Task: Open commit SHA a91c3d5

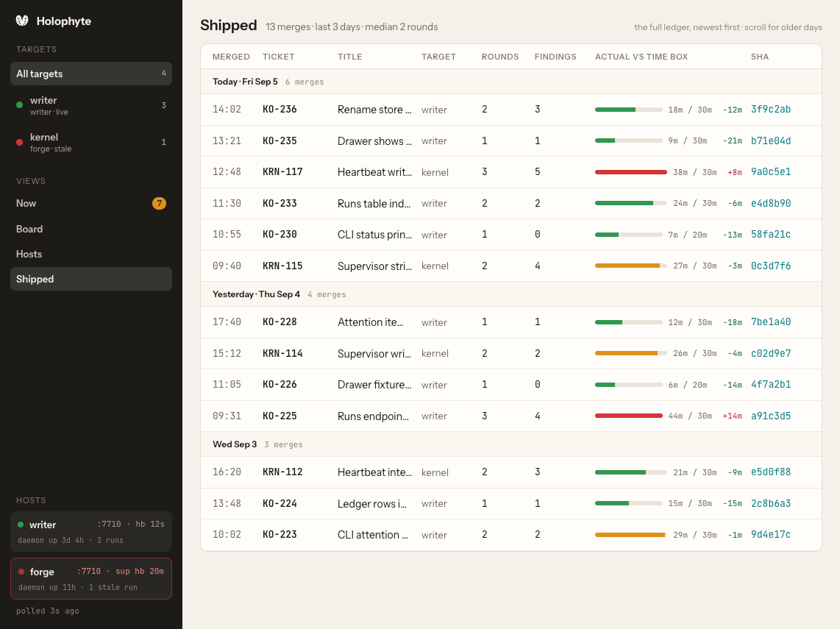Action: tap(771, 416)
